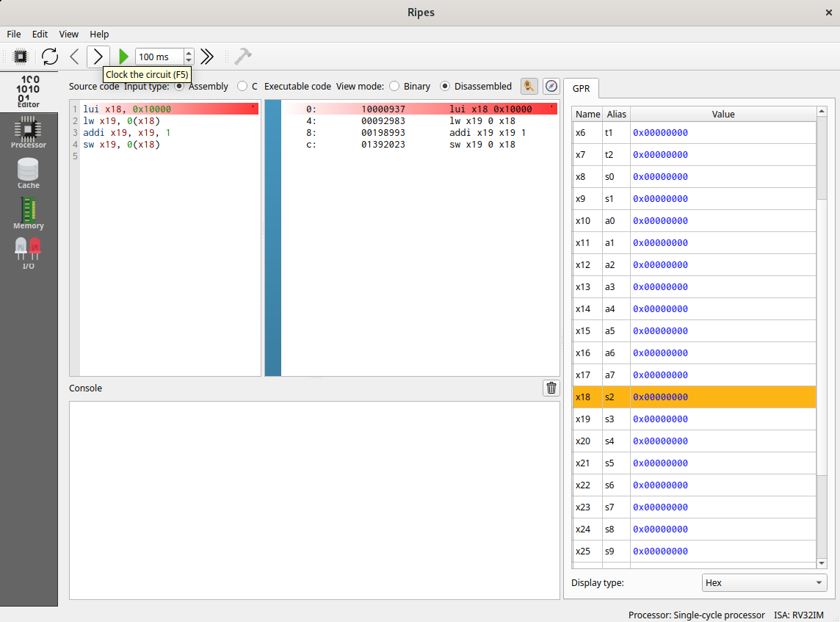840x622 pixels.
Task: Open the View menu
Action: 68,35
